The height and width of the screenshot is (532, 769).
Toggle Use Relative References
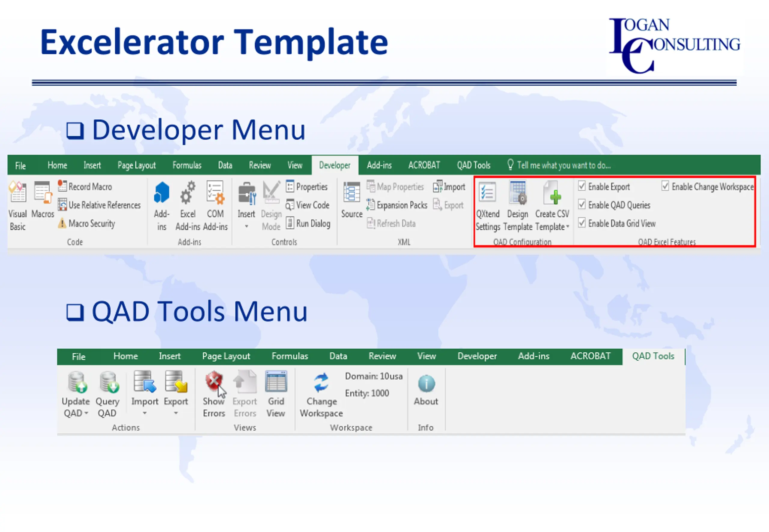[99, 205]
